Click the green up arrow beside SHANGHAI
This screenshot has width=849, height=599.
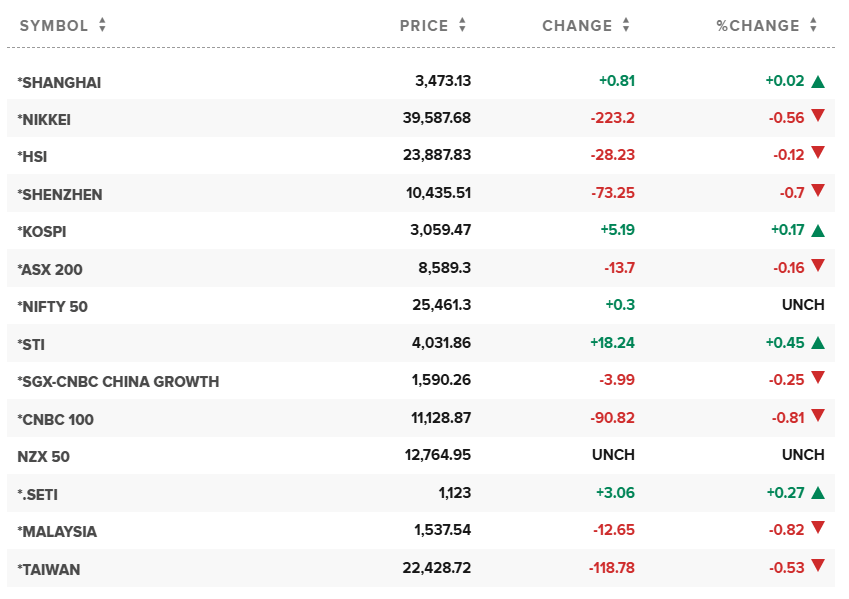point(818,82)
